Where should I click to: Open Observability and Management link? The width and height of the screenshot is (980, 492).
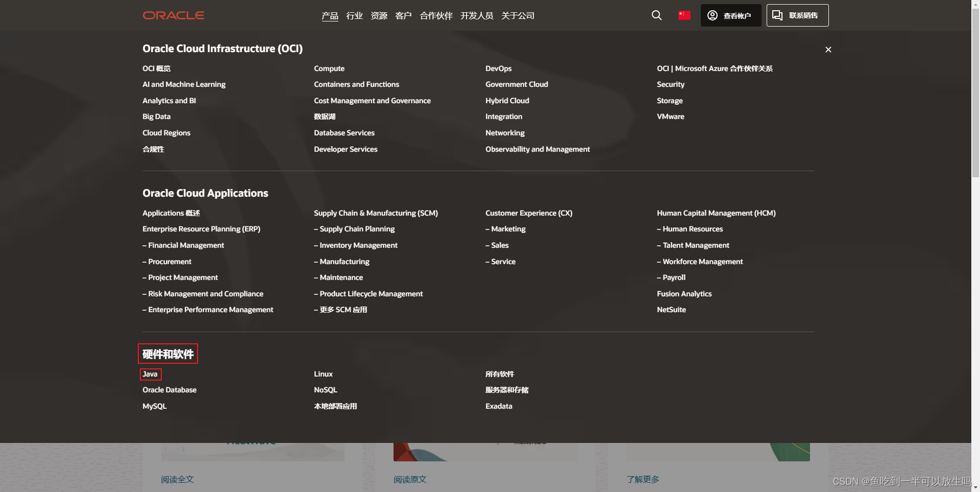coord(537,149)
